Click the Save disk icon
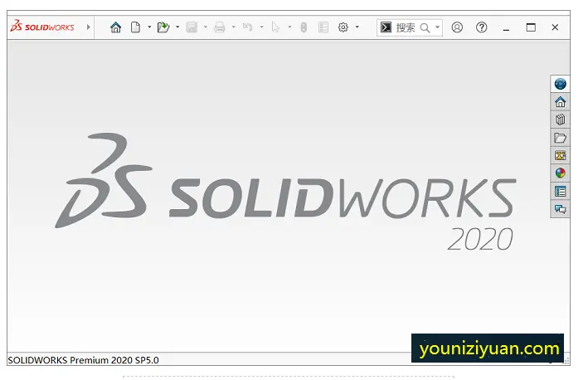This screenshot has width=588, height=380. pyautogui.click(x=192, y=27)
